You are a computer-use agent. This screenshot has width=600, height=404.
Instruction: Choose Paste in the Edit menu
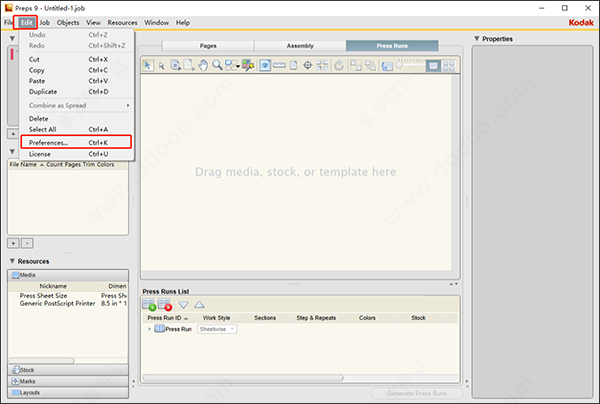click(x=77, y=81)
